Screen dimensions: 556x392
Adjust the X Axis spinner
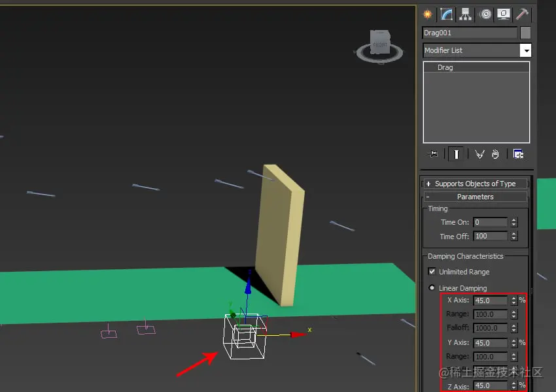tap(513, 301)
